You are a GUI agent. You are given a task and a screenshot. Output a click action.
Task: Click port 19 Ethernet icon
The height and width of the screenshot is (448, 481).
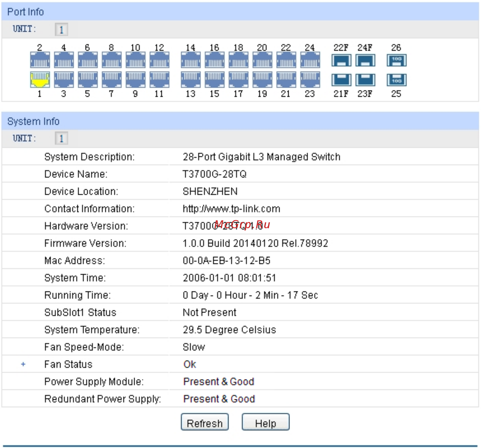(x=262, y=80)
